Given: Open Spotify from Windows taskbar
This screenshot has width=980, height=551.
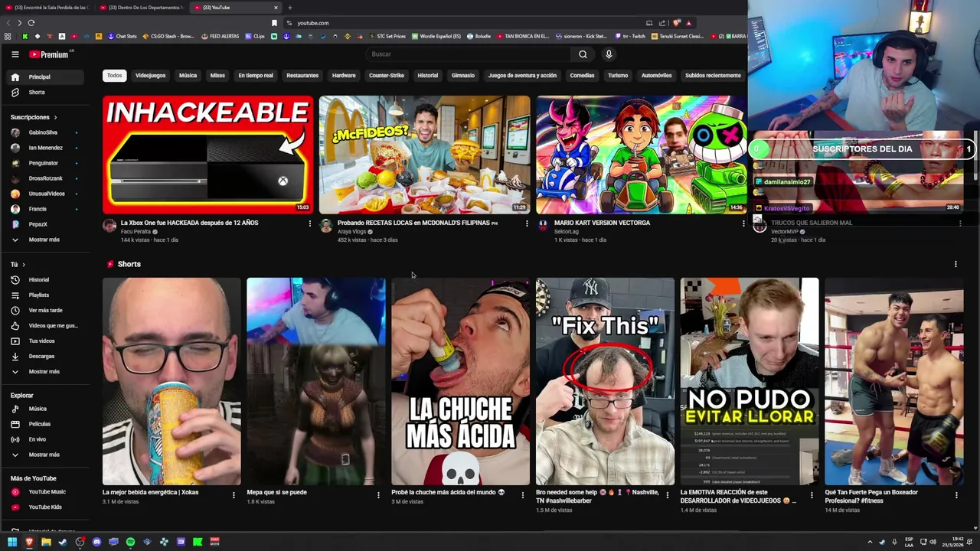Looking at the screenshot, I should pyautogui.click(x=130, y=542).
